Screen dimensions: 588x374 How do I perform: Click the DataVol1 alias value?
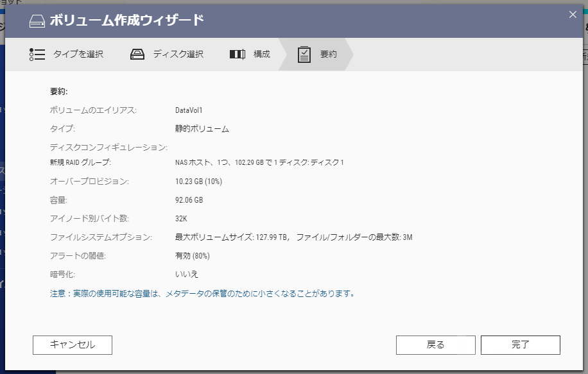coord(189,110)
